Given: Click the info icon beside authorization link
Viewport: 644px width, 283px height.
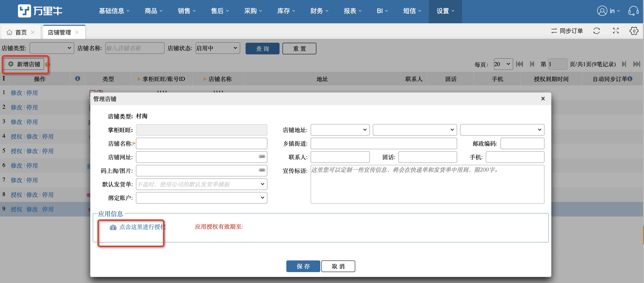Looking at the screenshot, I should click(113, 227).
